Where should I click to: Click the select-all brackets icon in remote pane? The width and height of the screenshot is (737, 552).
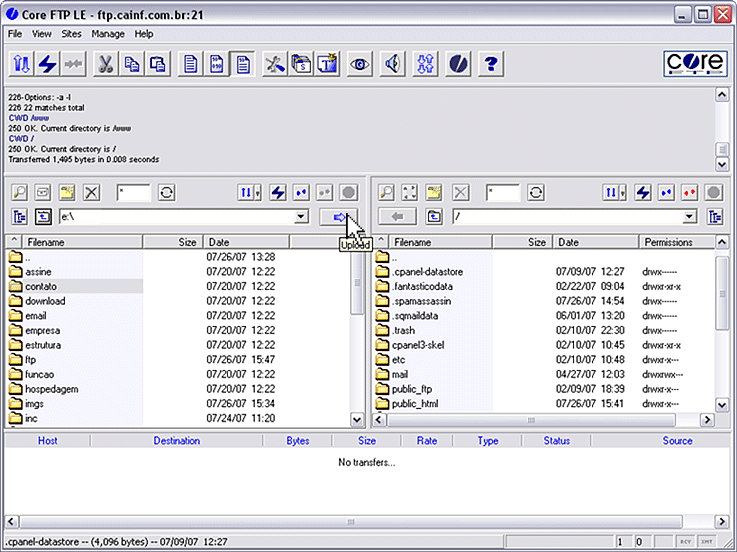click(x=409, y=192)
